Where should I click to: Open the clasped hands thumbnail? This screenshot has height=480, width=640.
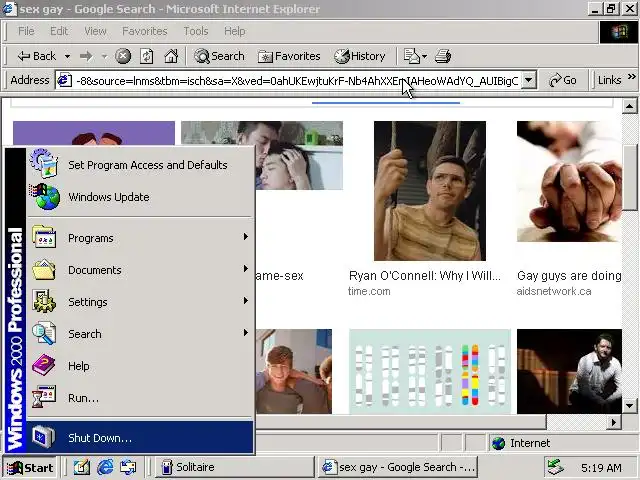[569, 181]
